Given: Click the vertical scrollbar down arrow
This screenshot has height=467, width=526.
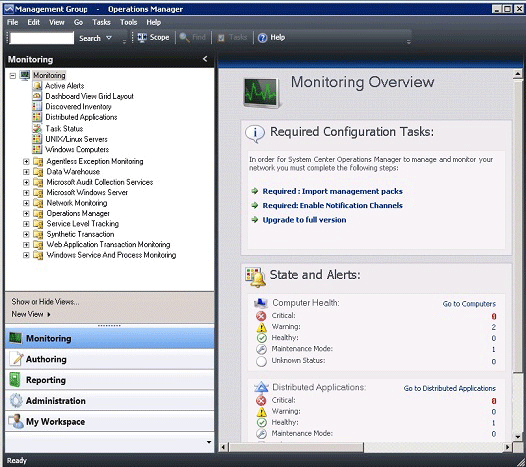Looking at the screenshot, I should [x=518, y=437].
